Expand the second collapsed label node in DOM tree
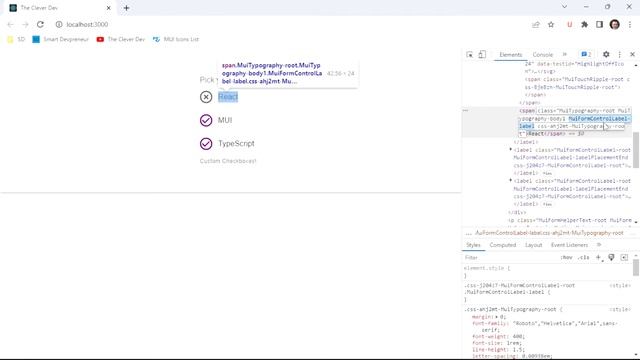The width and height of the screenshot is (640, 360). 511,180
